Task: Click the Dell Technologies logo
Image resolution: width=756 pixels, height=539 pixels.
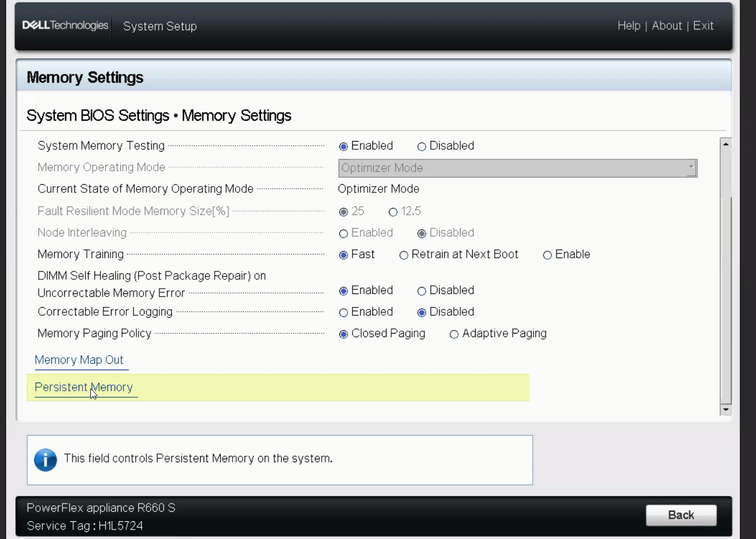Action: pos(65,26)
